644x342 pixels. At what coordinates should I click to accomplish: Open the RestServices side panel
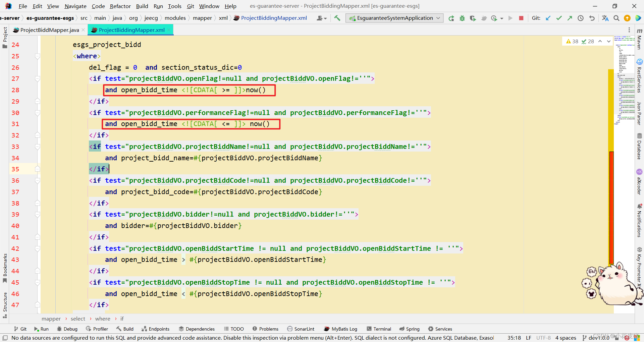pyautogui.click(x=639, y=76)
